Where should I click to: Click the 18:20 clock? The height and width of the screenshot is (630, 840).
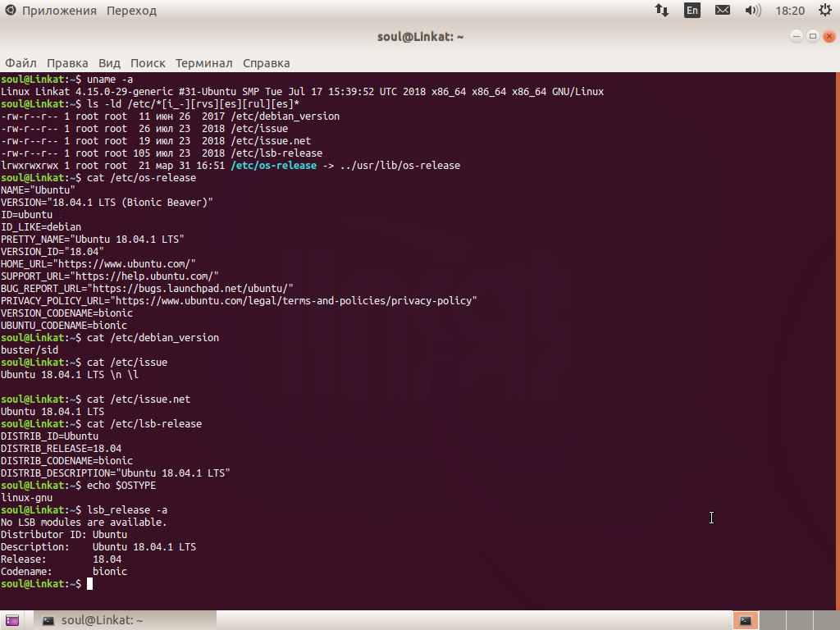790,11
